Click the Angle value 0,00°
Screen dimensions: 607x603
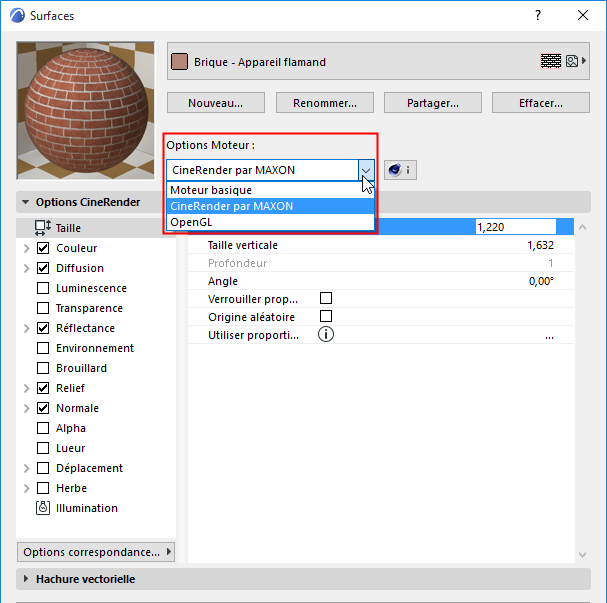pos(541,281)
